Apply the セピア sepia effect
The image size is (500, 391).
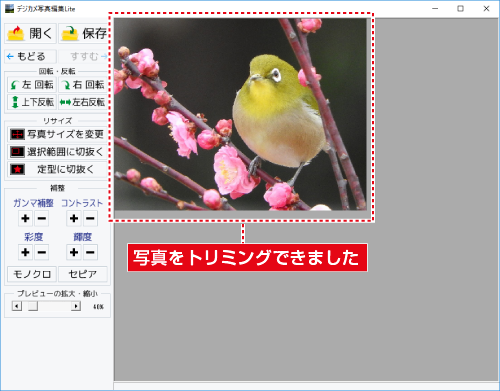(83, 274)
